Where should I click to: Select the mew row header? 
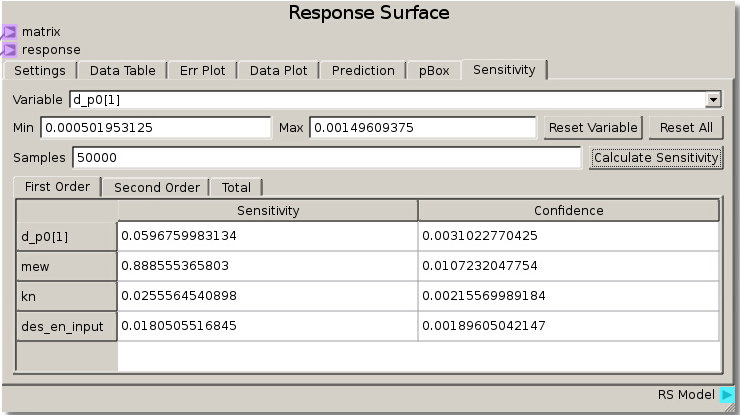point(67,266)
